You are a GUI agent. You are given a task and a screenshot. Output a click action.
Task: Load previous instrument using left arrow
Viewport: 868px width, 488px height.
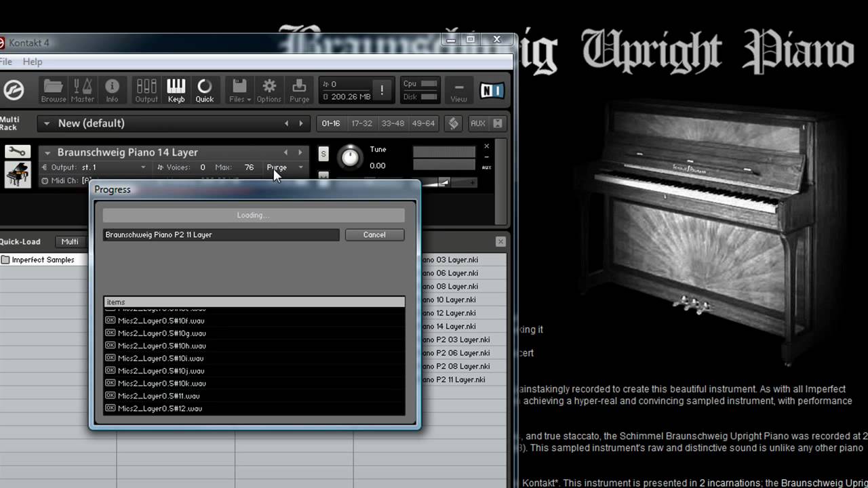pos(285,152)
